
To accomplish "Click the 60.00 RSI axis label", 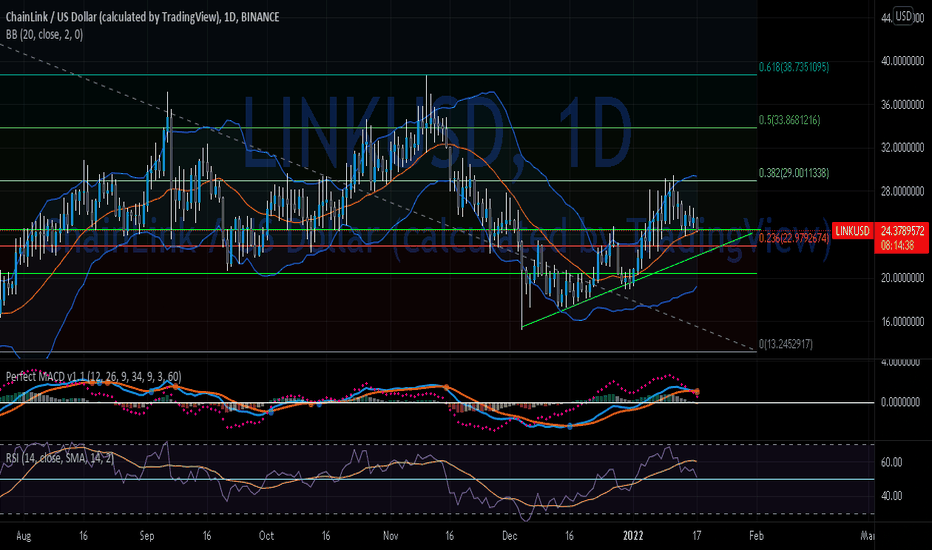I will pos(891,463).
